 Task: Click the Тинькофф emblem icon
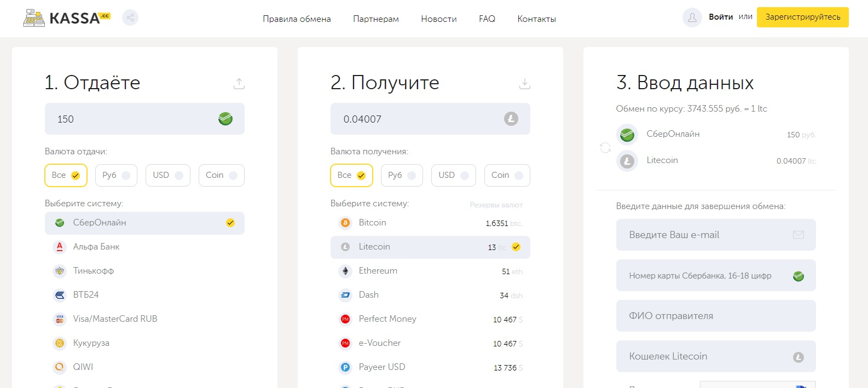(x=60, y=271)
